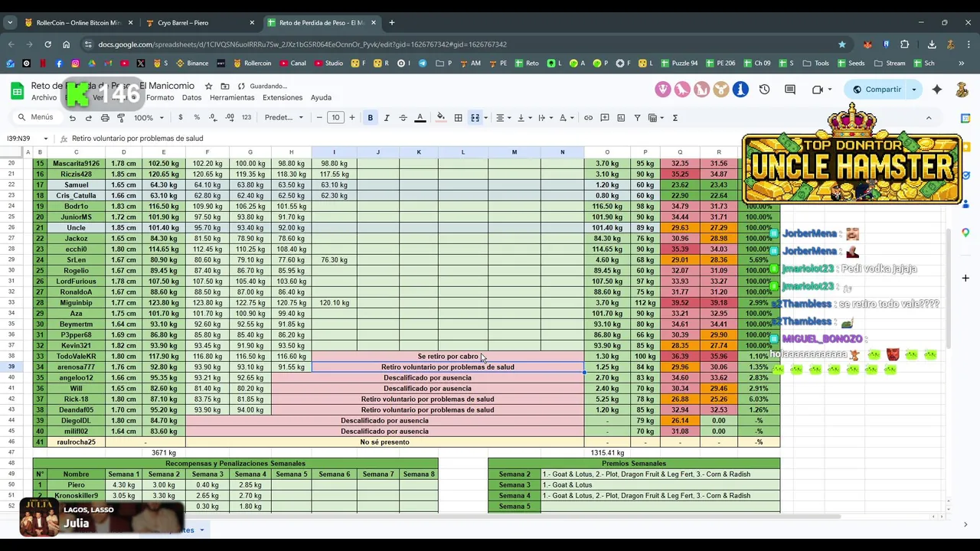
Task: Apply currency format with the $ icon
Action: click(x=181, y=118)
